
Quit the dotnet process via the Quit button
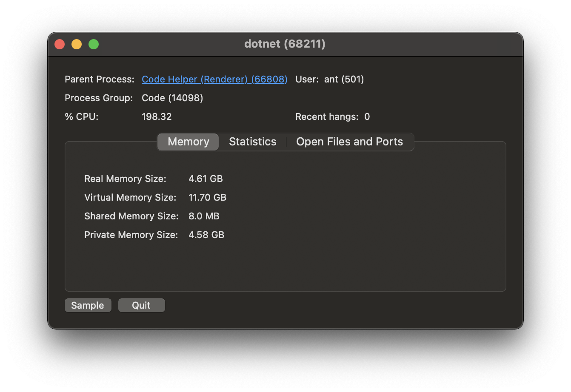click(141, 305)
